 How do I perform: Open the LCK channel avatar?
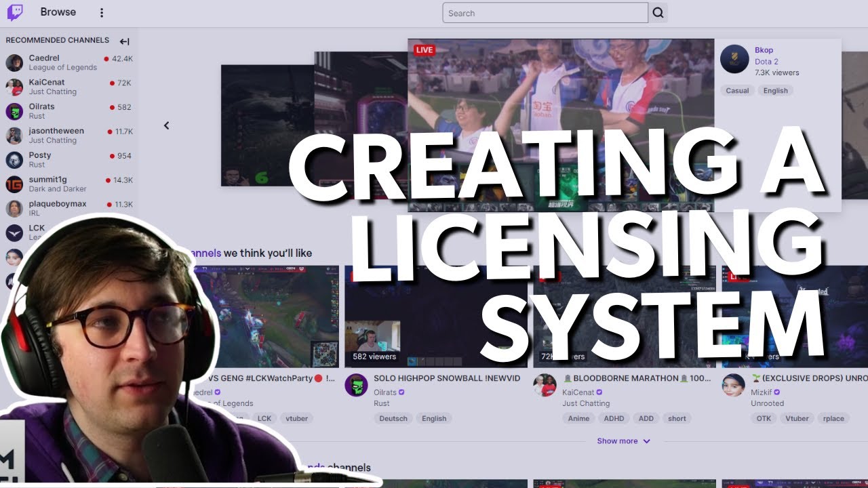[14, 233]
